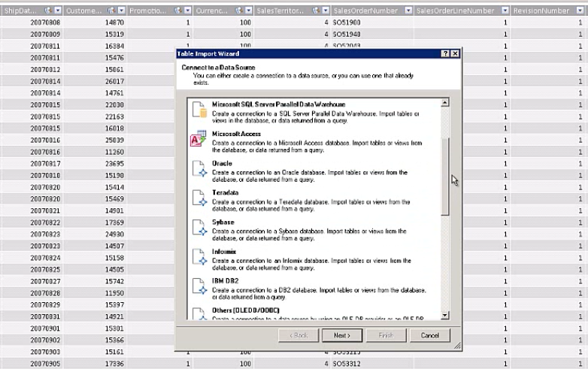Click the wizard help question mark icon

coord(445,53)
